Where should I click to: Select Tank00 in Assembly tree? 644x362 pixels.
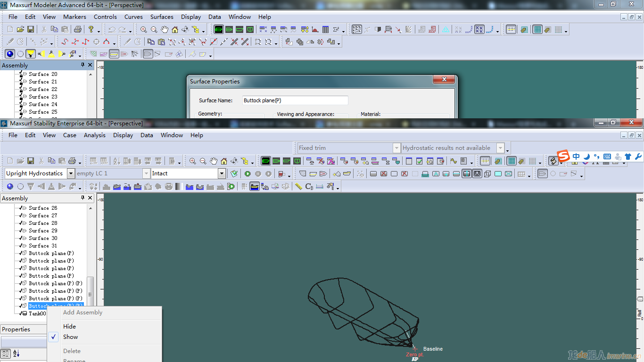click(x=37, y=313)
